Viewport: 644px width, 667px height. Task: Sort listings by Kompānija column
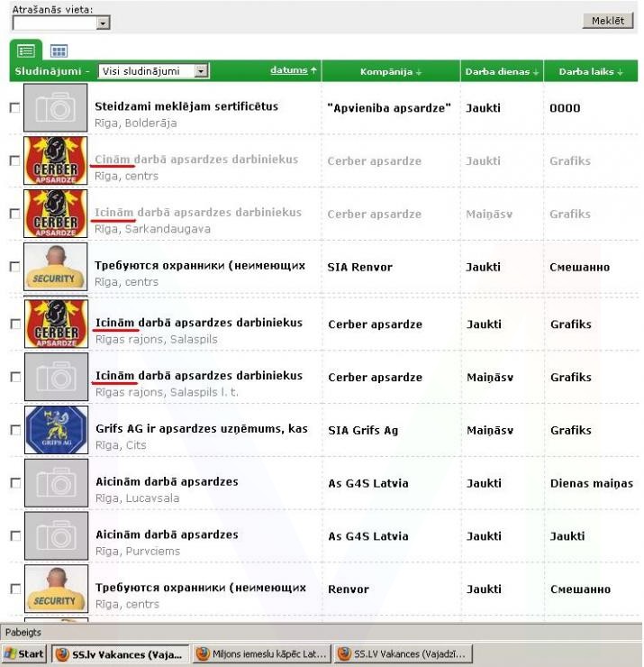[x=391, y=71]
